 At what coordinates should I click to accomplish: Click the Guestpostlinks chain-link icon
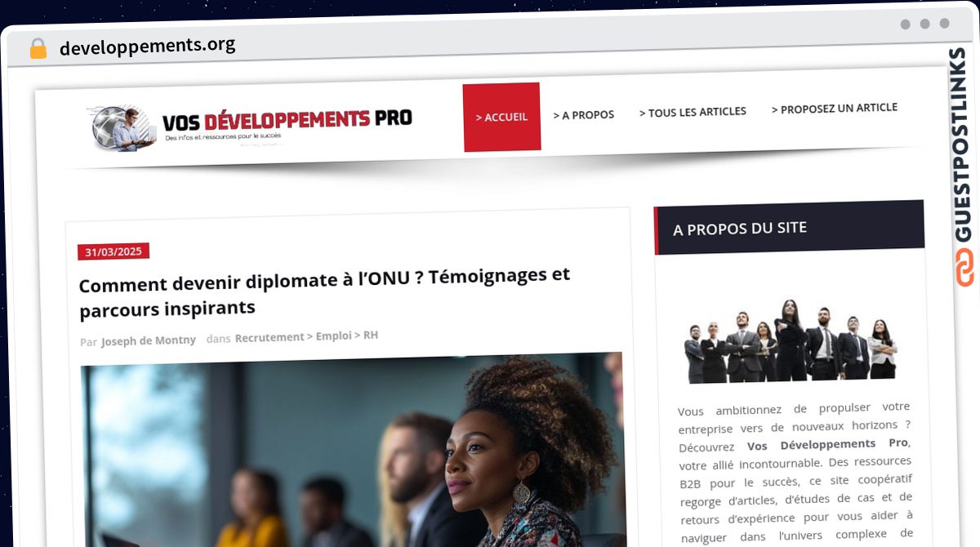coord(965,269)
